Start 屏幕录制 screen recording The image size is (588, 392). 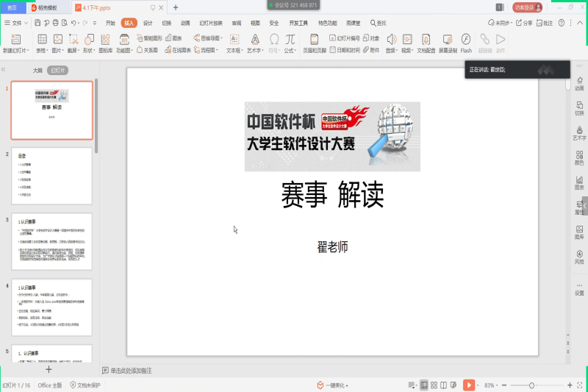[448, 40]
